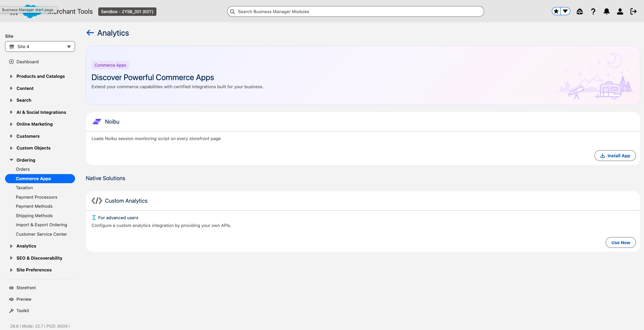644x330 pixels.
Task: Click the Storefront eye icon
Action: coord(11,288)
